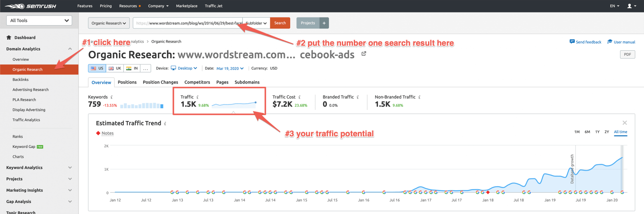Image resolution: width=644 pixels, height=214 pixels.
Task: Click the red diamond Notes marker
Action: click(98, 133)
